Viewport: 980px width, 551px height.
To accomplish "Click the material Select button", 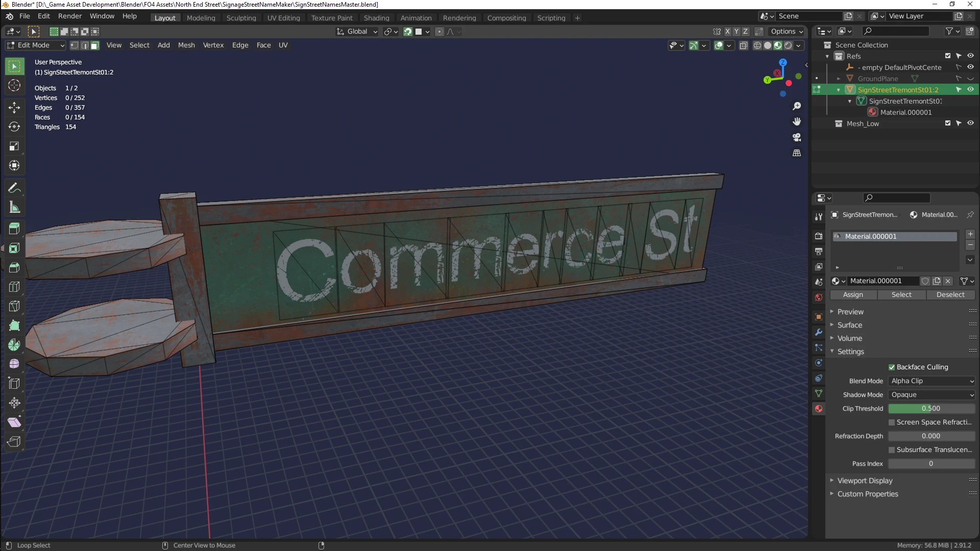I will click(901, 295).
